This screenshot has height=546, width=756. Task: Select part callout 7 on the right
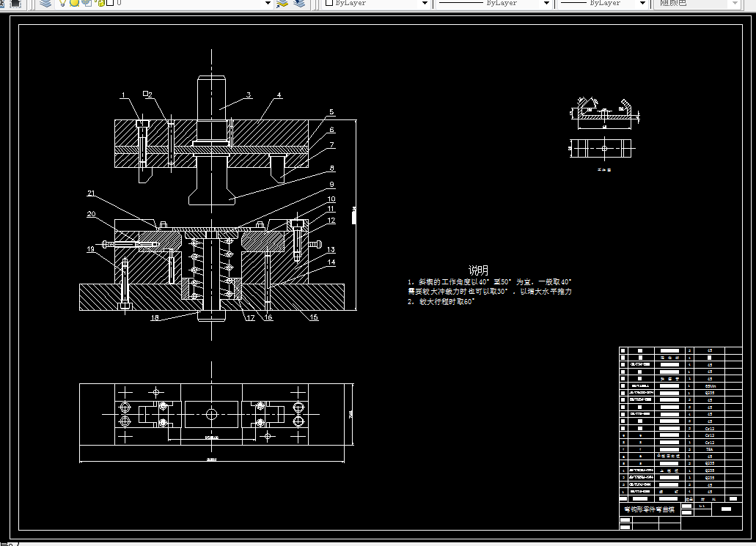coord(331,144)
